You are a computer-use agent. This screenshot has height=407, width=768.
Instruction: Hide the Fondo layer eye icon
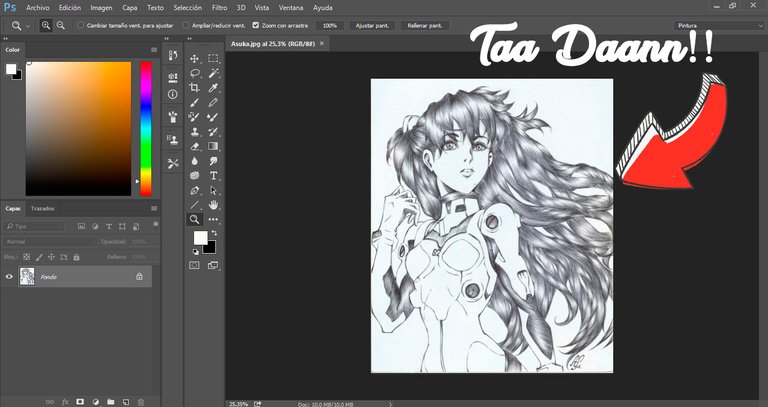tap(9, 277)
